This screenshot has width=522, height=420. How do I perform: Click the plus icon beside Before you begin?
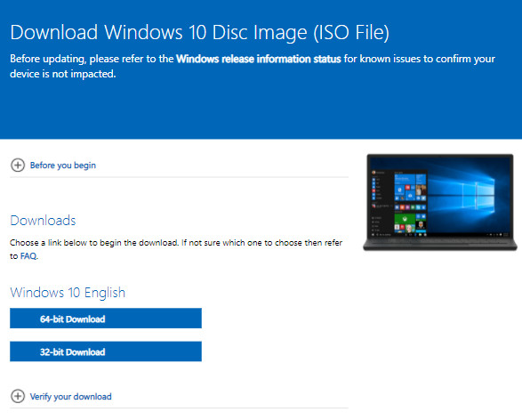point(18,166)
